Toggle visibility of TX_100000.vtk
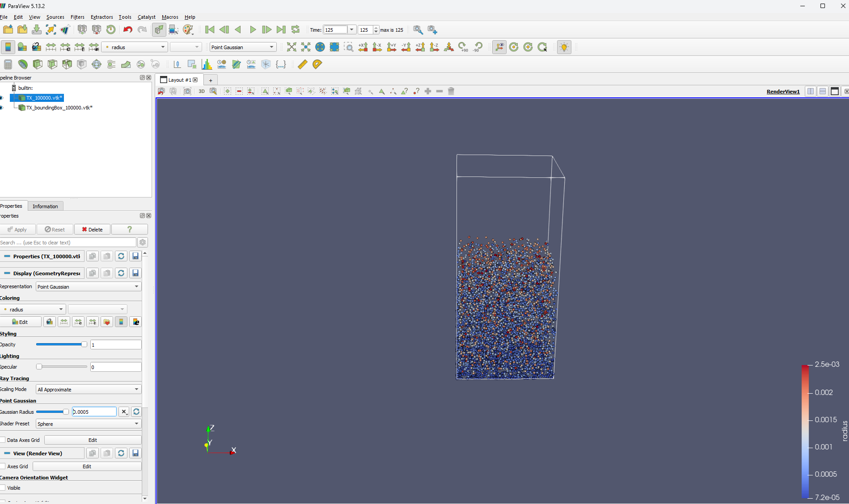This screenshot has width=849, height=504. click(x=1, y=98)
